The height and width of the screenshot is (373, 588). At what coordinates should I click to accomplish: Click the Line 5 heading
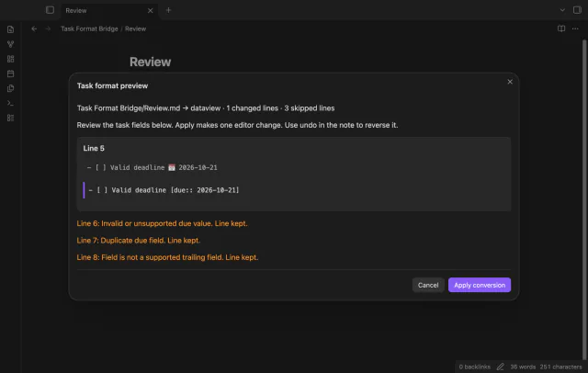coord(94,149)
